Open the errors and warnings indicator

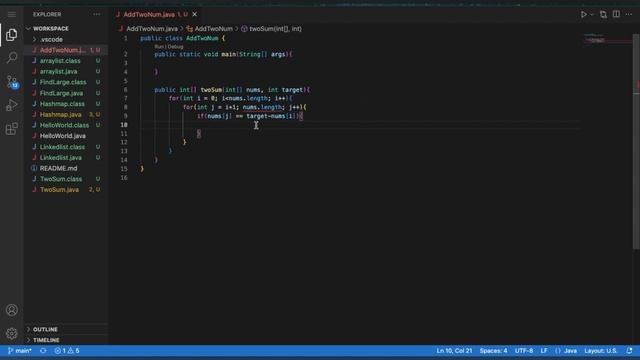point(67,351)
